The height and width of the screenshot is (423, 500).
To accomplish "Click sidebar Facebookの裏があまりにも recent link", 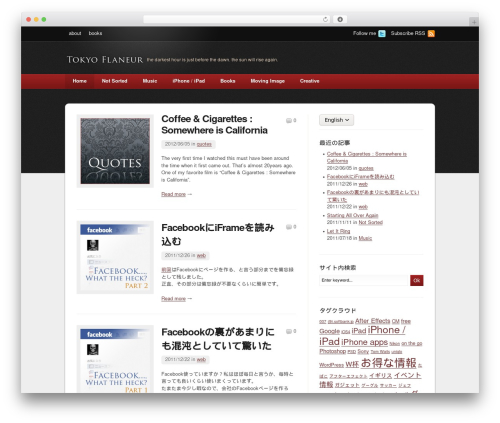I will 373,196.
